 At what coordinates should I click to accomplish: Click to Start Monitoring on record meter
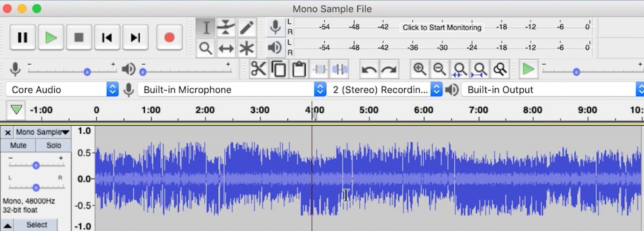(x=442, y=28)
